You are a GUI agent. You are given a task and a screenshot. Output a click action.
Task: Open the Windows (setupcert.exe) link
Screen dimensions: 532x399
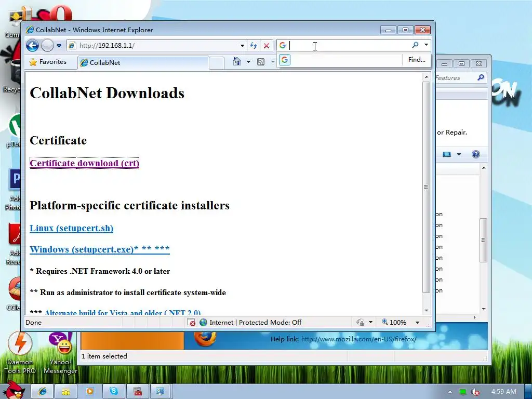point(100,249)
